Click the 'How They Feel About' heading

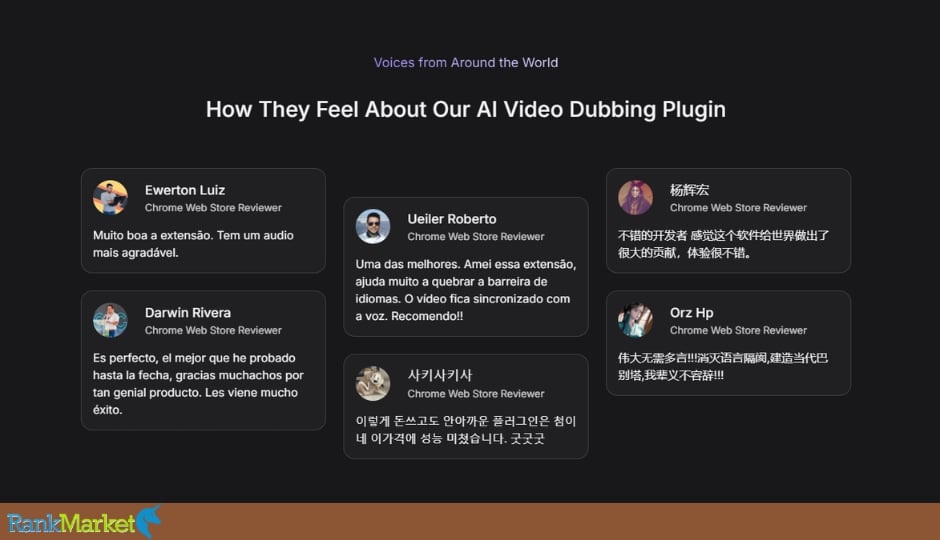(x=466, y=109)
